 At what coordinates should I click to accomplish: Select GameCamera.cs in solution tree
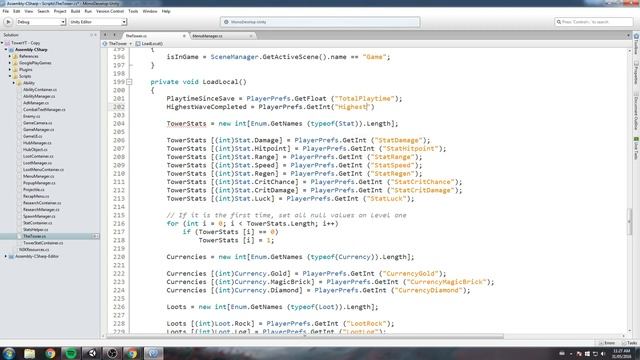(x=37, y=123)
